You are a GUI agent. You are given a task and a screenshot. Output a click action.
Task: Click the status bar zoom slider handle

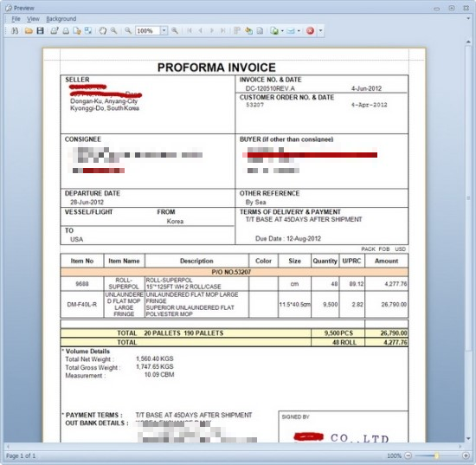tap(436, 455)
